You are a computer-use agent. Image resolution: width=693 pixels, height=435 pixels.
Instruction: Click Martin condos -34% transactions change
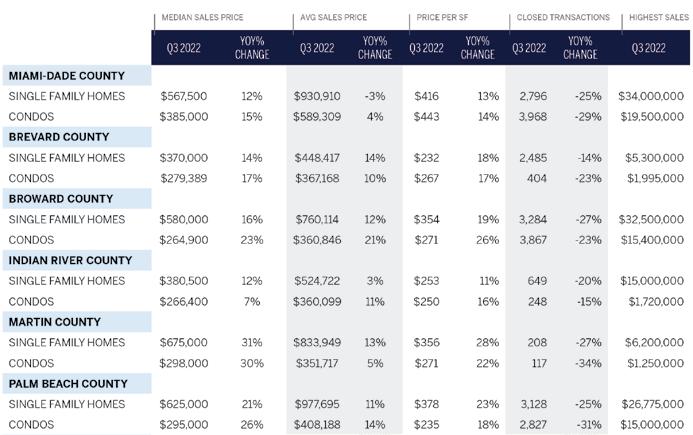[x=589, y=363]
